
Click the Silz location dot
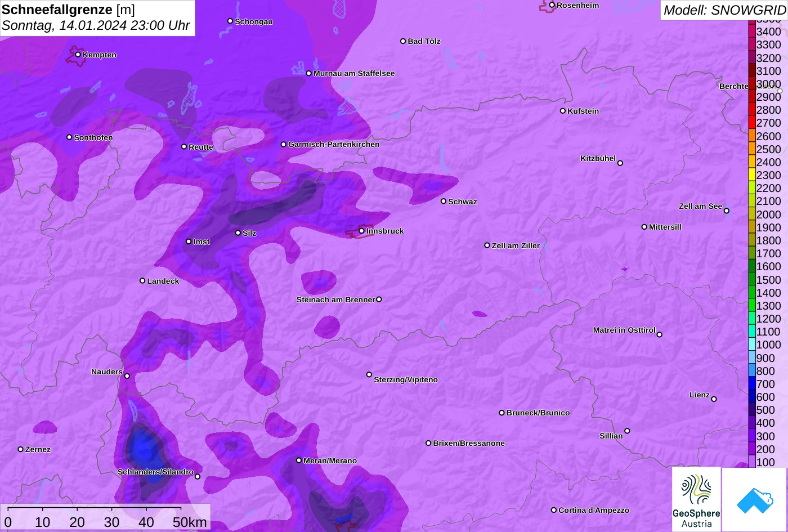(238, 233)
